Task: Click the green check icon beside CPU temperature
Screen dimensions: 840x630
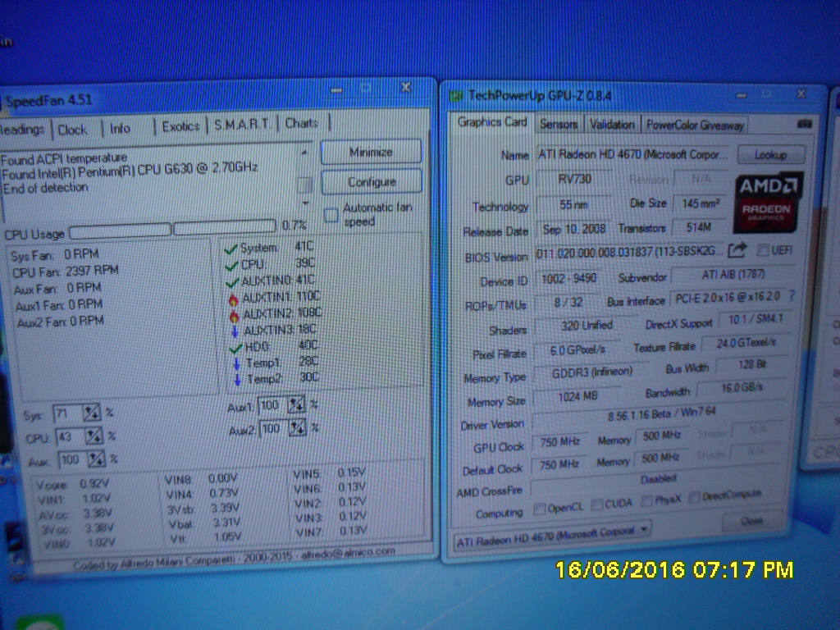Action: (x=231, y=266)
